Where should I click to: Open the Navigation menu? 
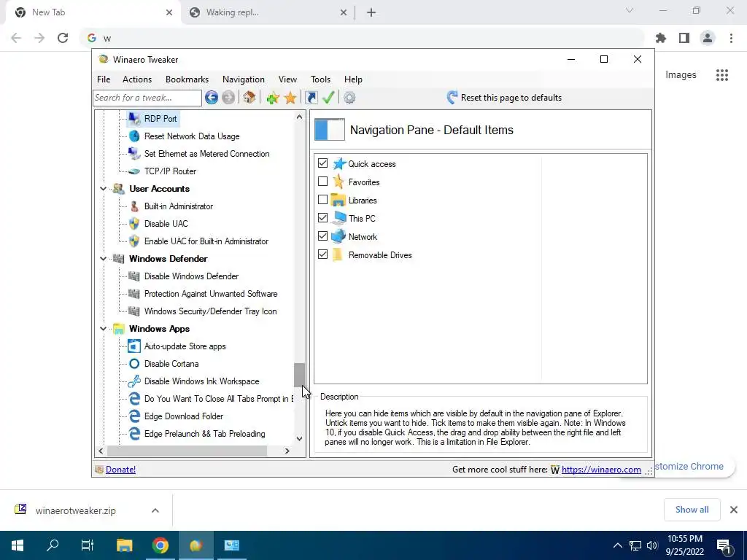point(244,79)
